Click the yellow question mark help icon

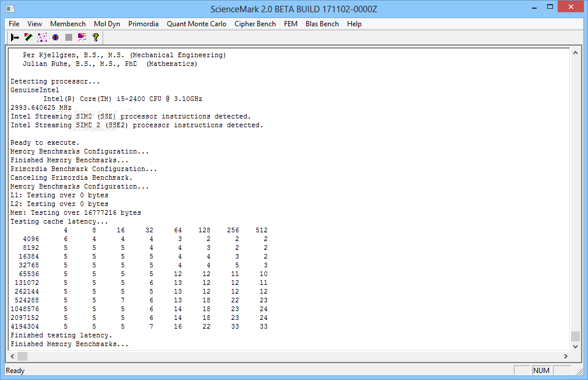[x=96, y=37]
